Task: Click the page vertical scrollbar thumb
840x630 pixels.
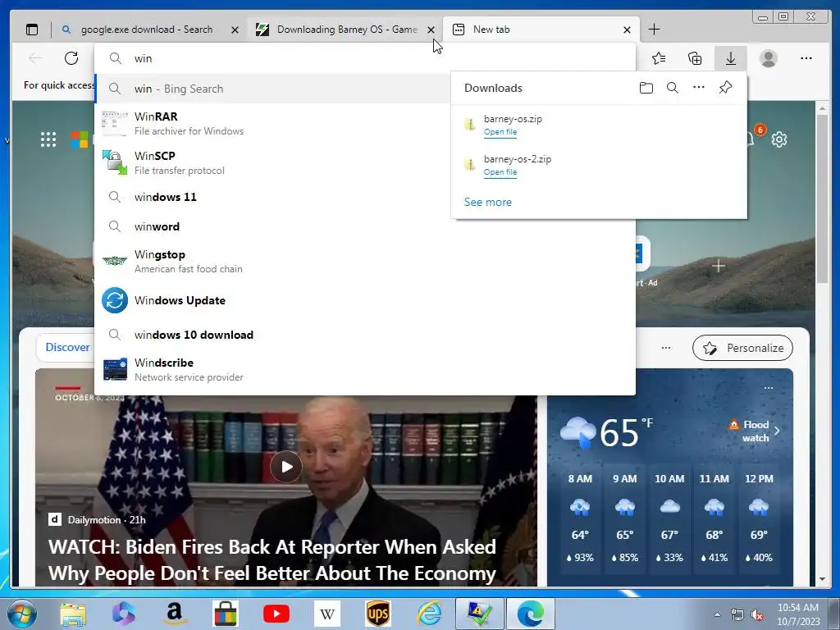Action: point(822,199)
